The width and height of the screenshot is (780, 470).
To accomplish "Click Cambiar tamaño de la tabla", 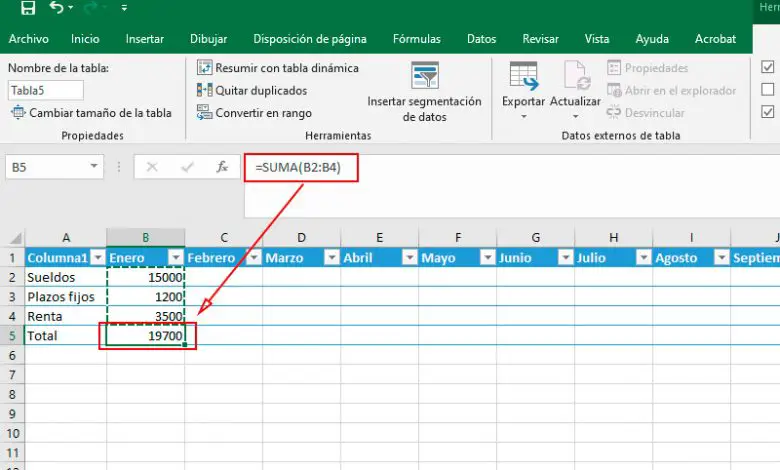I will (92, 113).
